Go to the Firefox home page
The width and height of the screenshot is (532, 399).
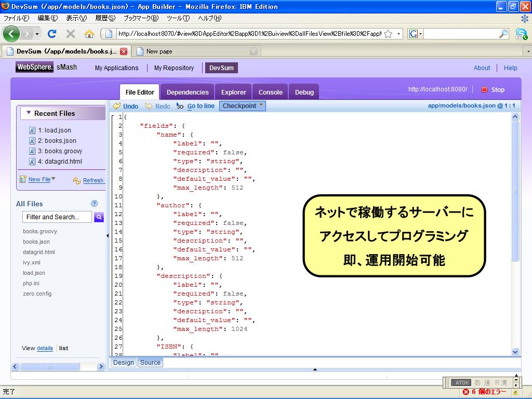pyautogui.click(x=89, y=34)
